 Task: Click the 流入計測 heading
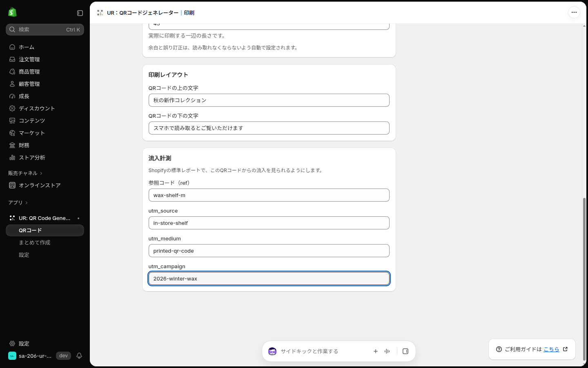pyautogui.click(x=160, y=158)
